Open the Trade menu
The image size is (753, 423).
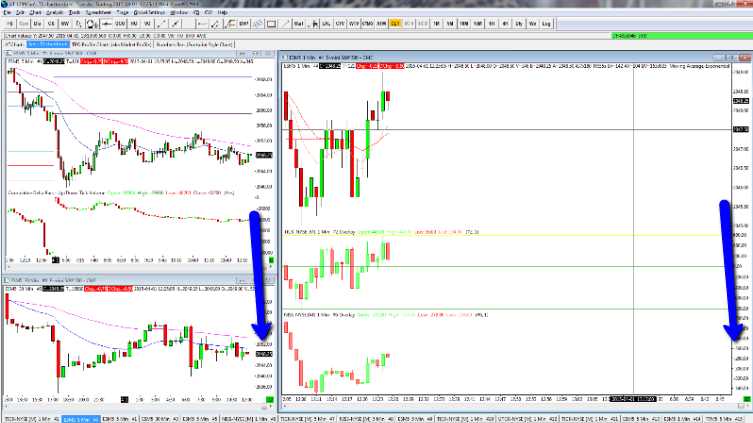point(122,12)
